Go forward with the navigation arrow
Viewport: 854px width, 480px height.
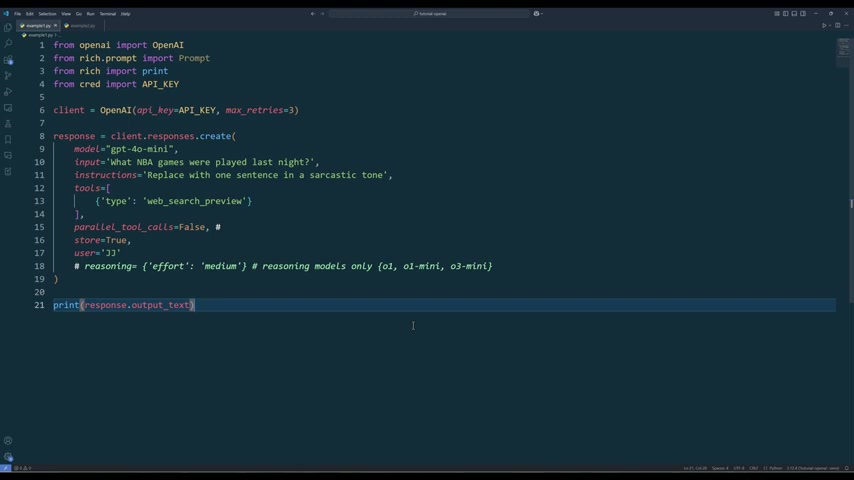(x=322, y=14)
